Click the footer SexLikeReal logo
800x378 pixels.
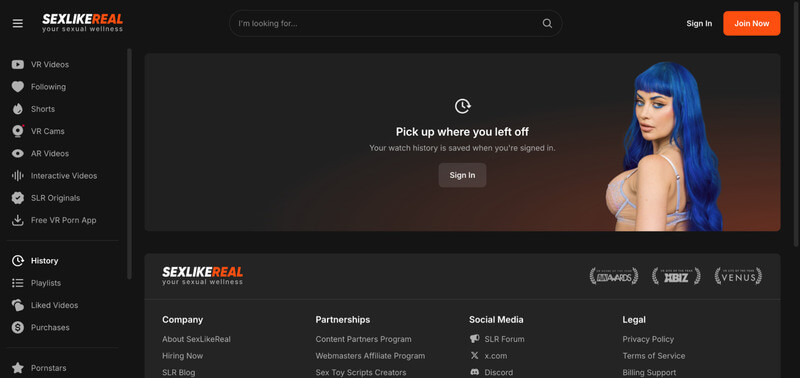[203, 275]
